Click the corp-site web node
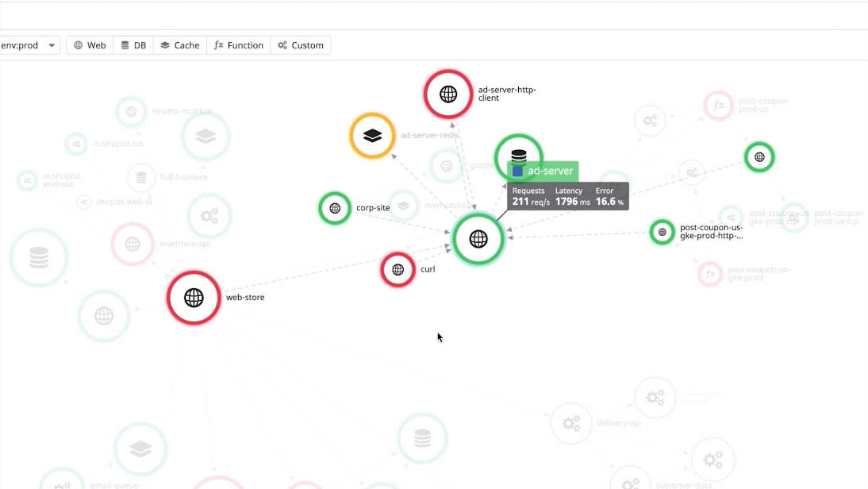The width and height of the screenshot is (868, 489). tap(335, 208)
